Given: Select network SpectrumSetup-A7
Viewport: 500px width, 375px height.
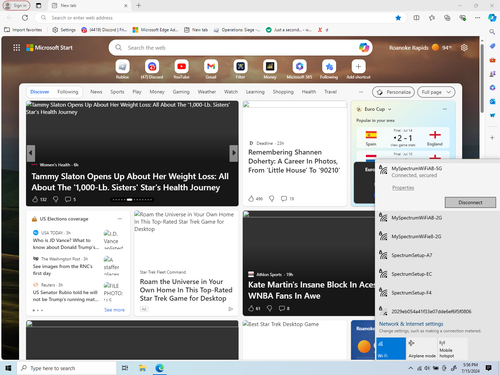Looking at the screenshot, I should point(437,255).
